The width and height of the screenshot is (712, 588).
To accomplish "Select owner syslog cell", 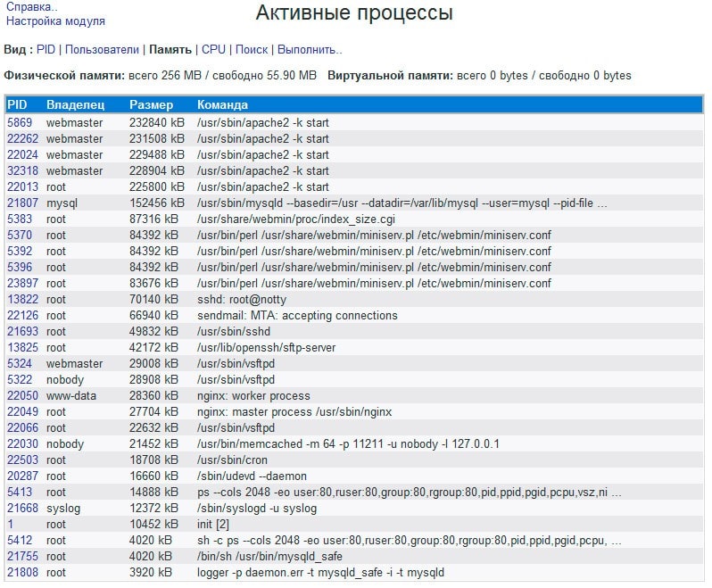I will click(63, 508).
